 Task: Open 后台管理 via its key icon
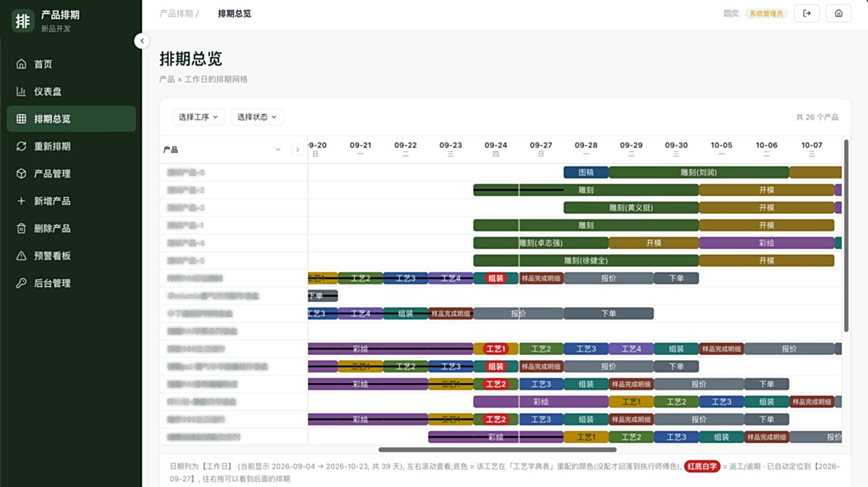coord(22,283)
